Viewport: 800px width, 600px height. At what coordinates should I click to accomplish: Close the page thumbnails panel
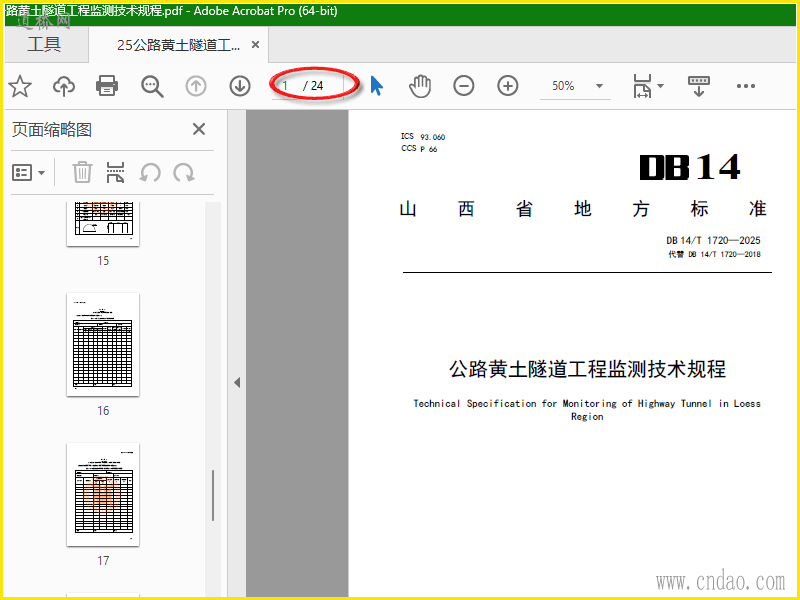point(199,129)
